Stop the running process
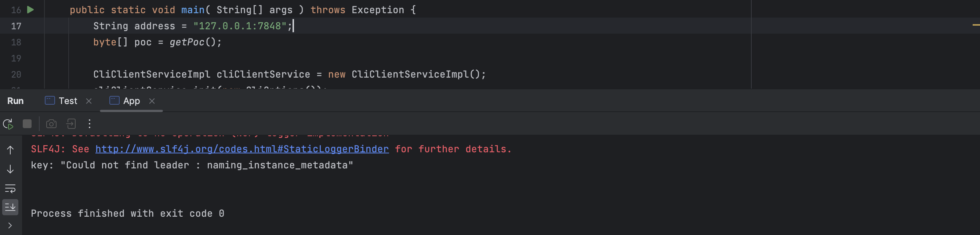Viewport: 980px width, 235px height. coord(27,124)
